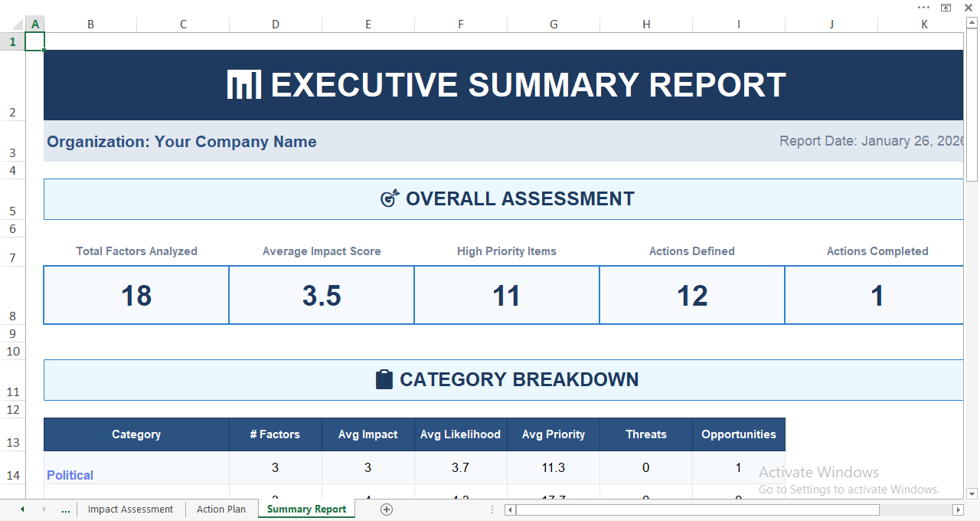This screenshot has width=980, height=521.
Task: Select column B header
Action: [90, 25]
